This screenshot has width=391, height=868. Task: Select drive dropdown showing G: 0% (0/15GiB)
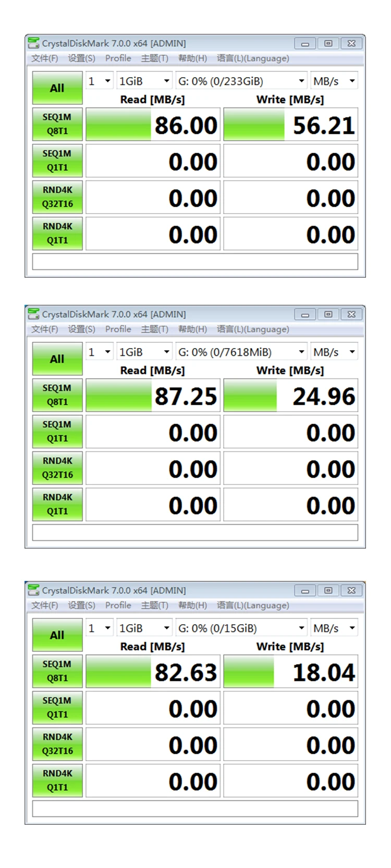[241, 628]
